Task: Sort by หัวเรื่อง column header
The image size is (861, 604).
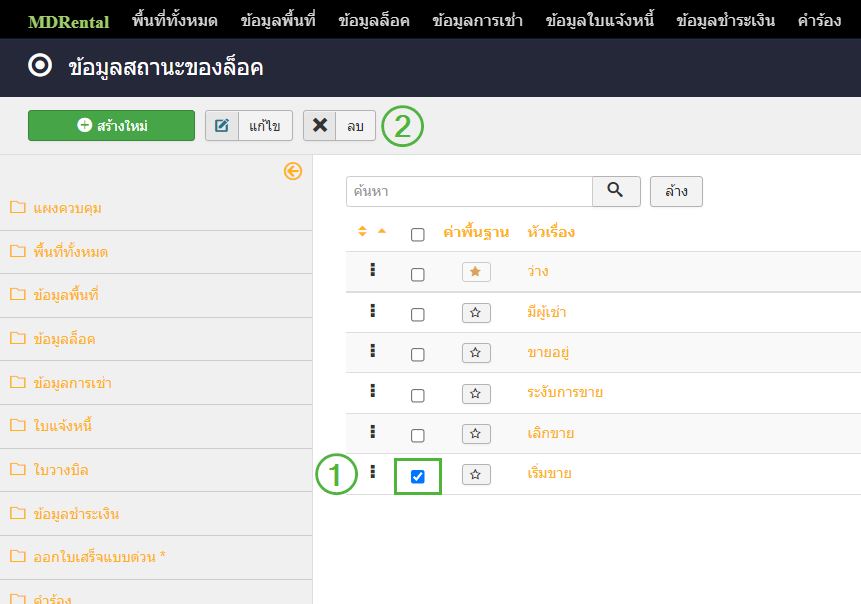Action: (x=551, y=232)
